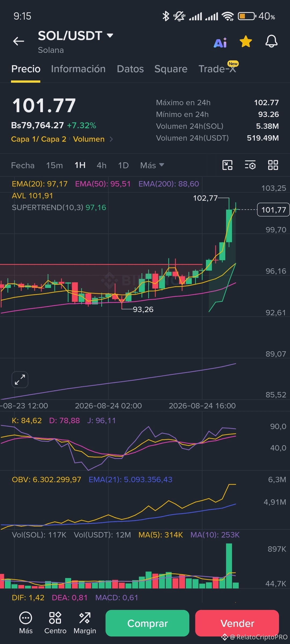Tap the large price 101.77
This screenshot has width=290, height=644.
coord(44,105)
